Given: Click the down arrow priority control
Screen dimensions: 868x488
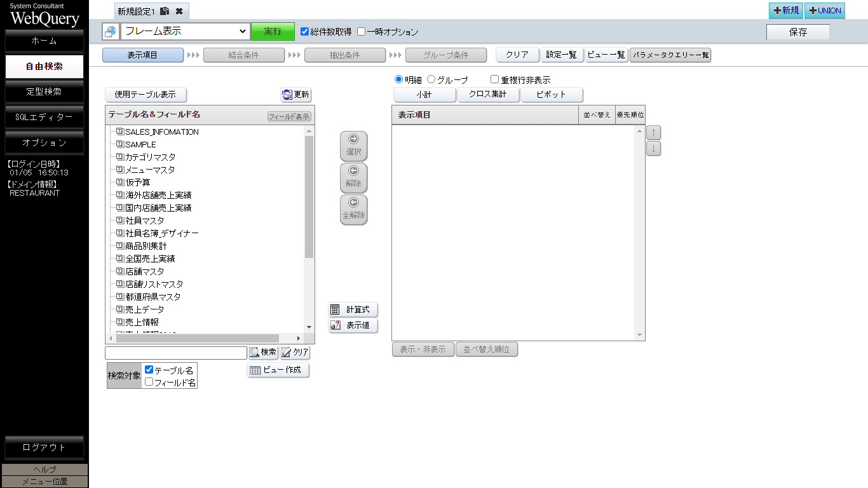Looking at the screenshot, I should (x=653, y=148).
